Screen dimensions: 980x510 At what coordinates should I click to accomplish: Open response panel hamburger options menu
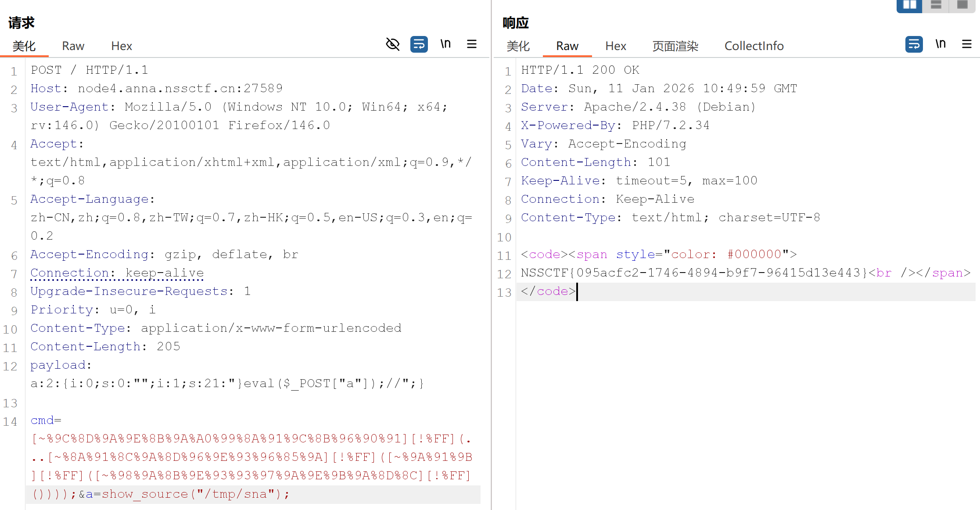click(967, 44)
